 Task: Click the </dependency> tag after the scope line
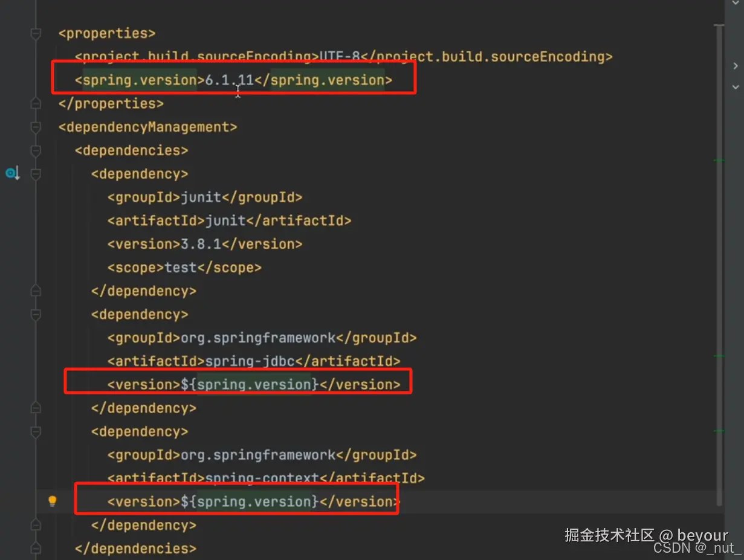[144, 291]
